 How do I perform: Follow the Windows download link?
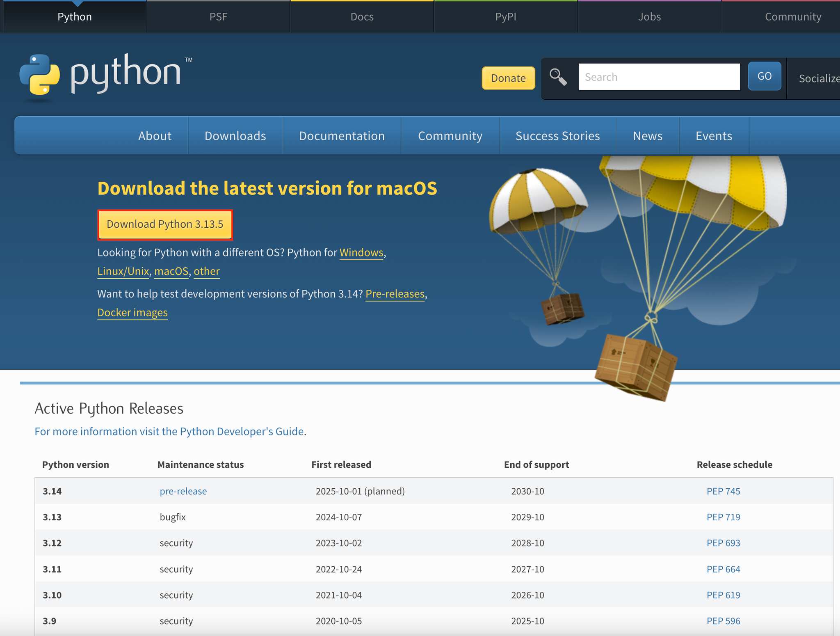[361, 252]
